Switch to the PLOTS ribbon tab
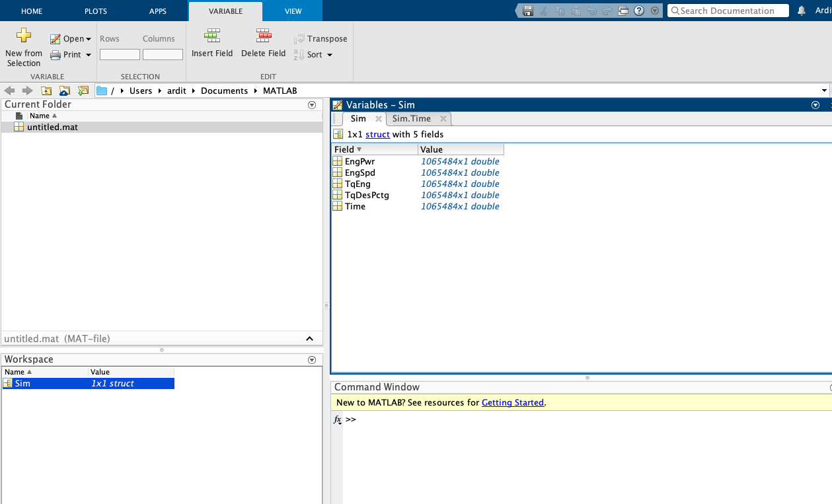832x504 pixels. point(96,11)
